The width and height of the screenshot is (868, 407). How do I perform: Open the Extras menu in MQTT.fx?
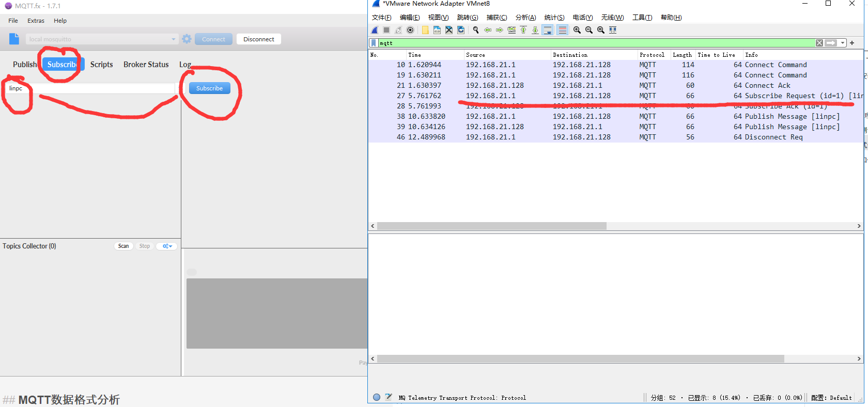point(36,21)
